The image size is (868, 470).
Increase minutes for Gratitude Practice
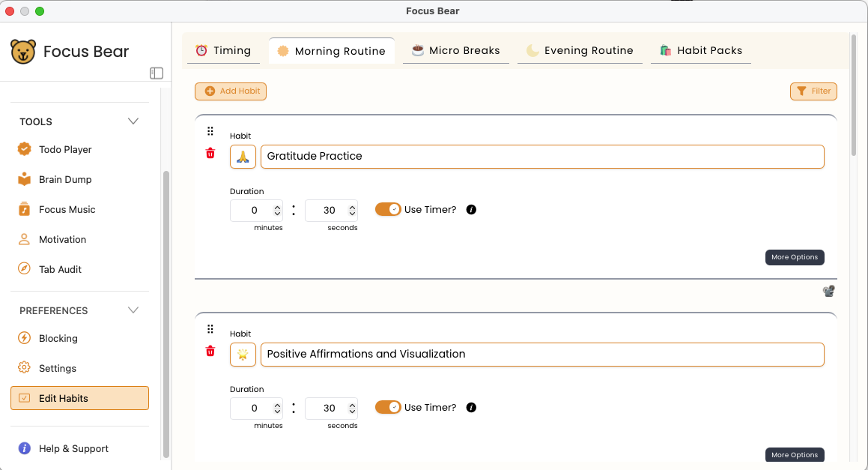pos(277,207)
